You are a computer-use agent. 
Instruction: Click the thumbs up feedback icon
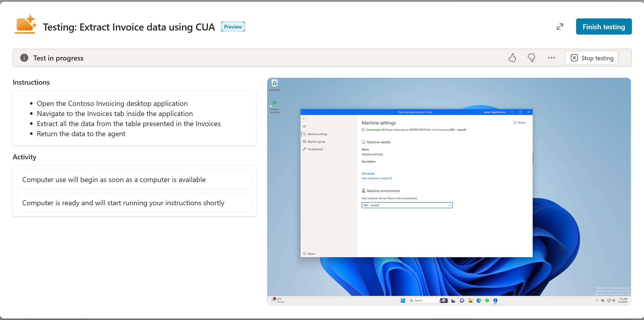point(512,58)
